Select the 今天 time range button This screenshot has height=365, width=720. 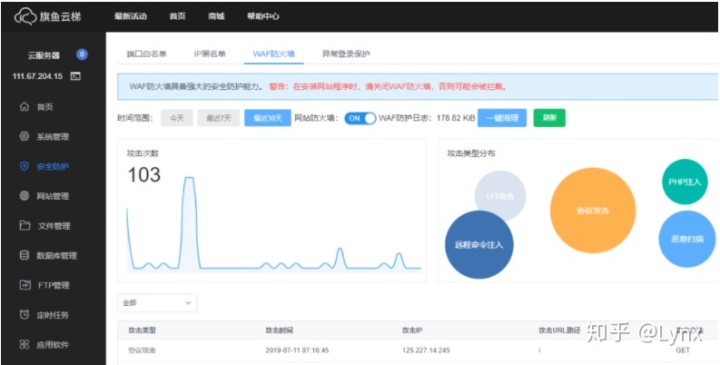click(x=177, y=118)
